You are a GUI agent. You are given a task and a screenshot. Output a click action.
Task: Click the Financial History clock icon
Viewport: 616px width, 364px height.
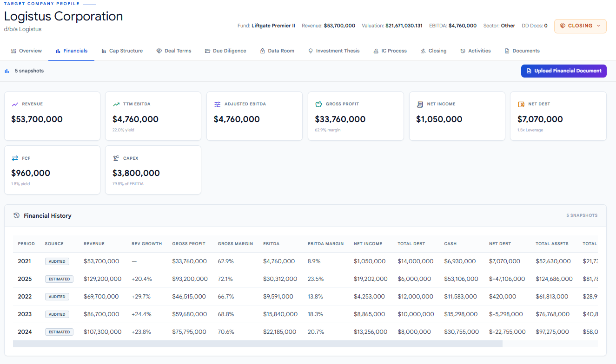tap(17, 216)
